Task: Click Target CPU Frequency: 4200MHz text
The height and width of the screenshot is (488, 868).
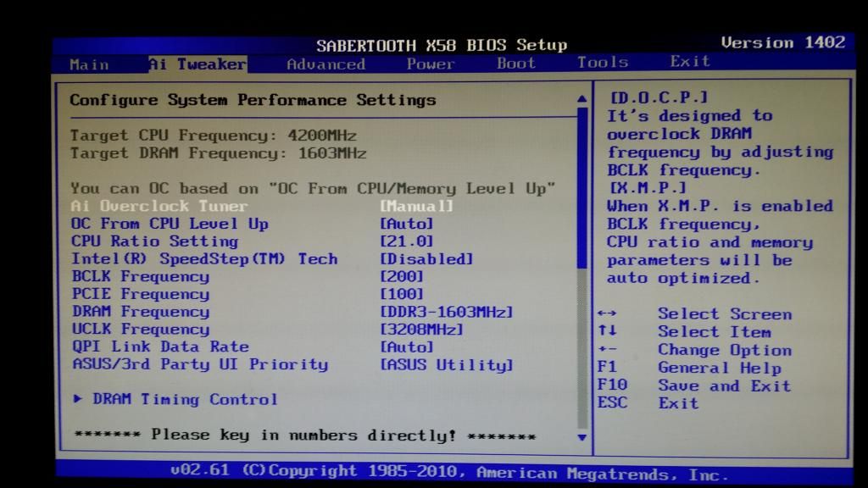Action: pos(213,136)
